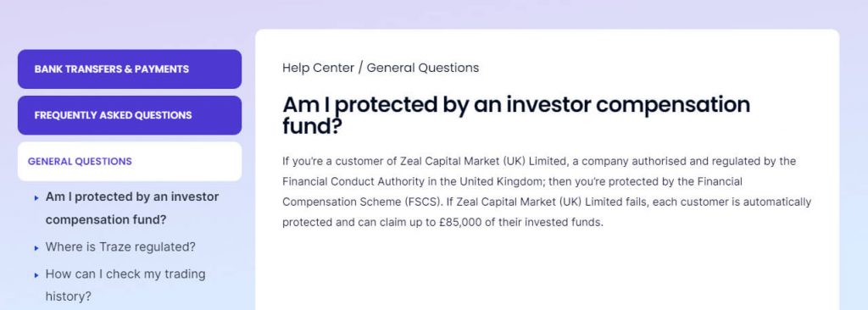The height and width of the screenshot is (310, 868).
Task: Collapse the General Questions section
Action: point(130,161)
